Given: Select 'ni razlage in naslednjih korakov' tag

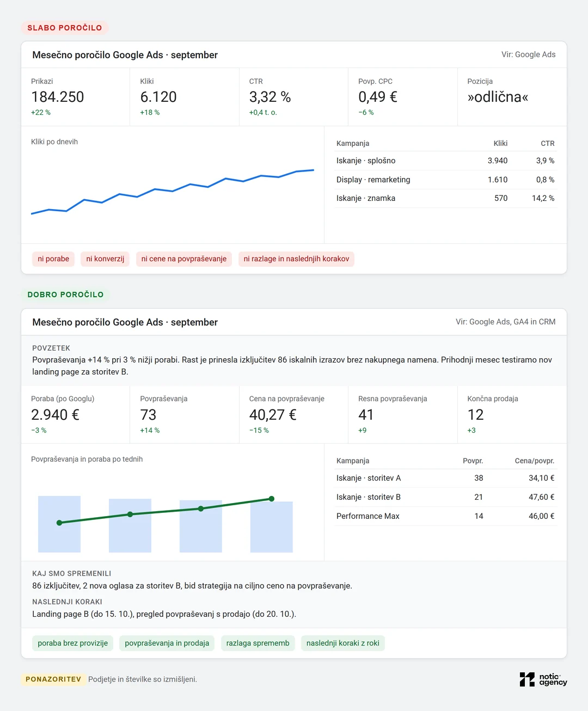Looking at the screenshot, I should (296, 259).
